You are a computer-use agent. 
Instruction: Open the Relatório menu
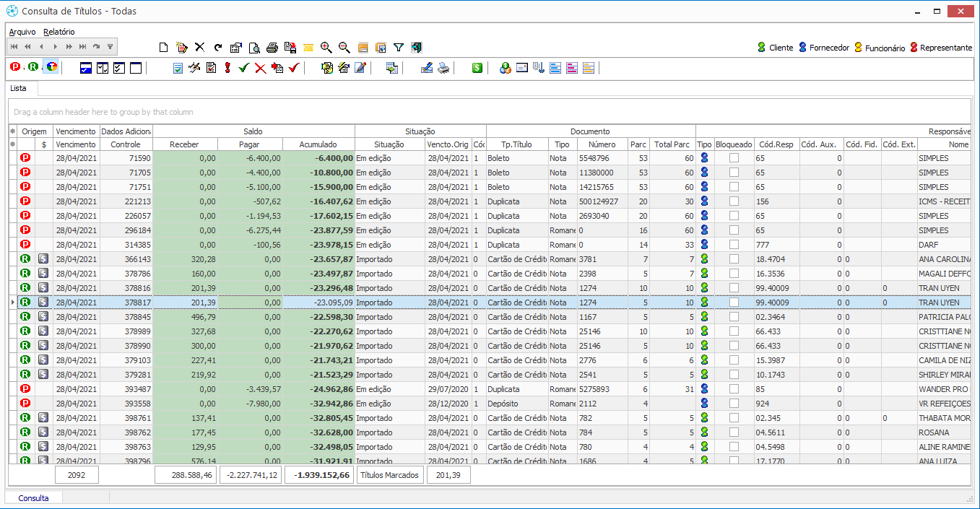point(58,32)
